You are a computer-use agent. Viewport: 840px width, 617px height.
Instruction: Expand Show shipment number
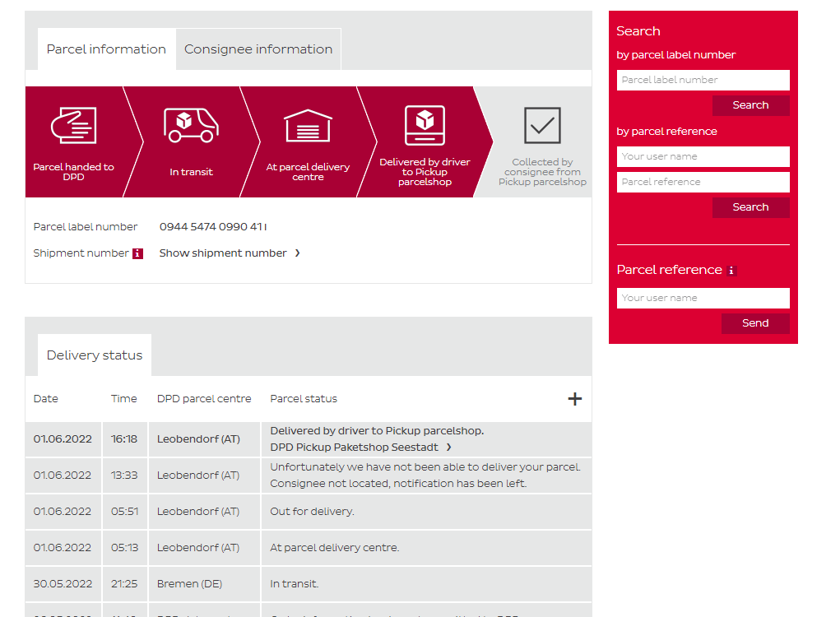click(x=230, y=253)
